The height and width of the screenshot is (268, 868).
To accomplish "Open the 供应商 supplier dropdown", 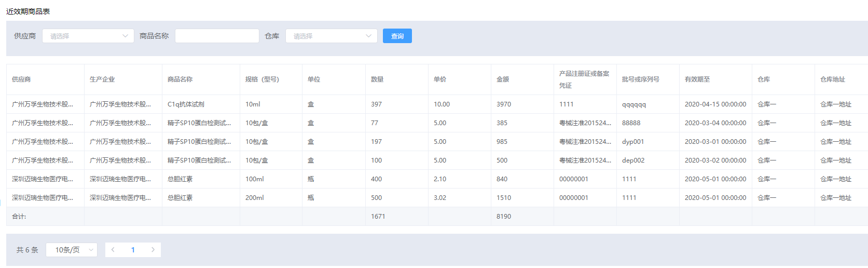I will (88, 36).
